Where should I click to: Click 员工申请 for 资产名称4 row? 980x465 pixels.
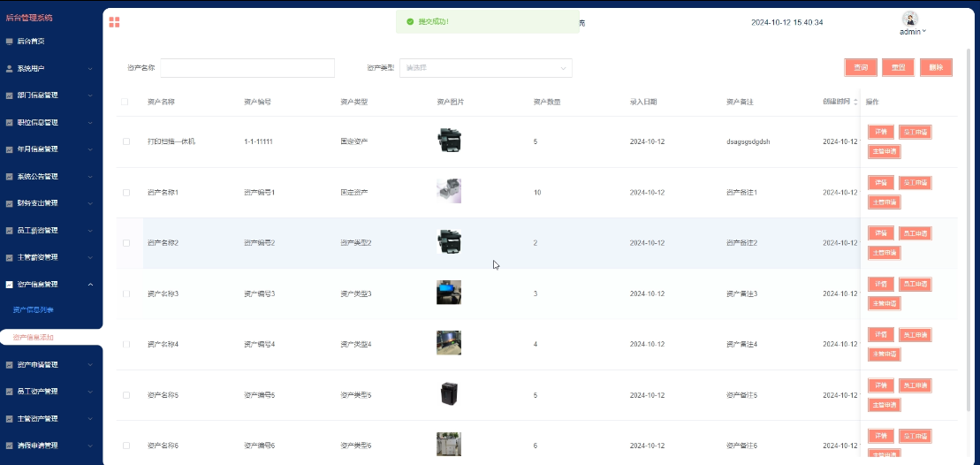(x=915, y=334)
